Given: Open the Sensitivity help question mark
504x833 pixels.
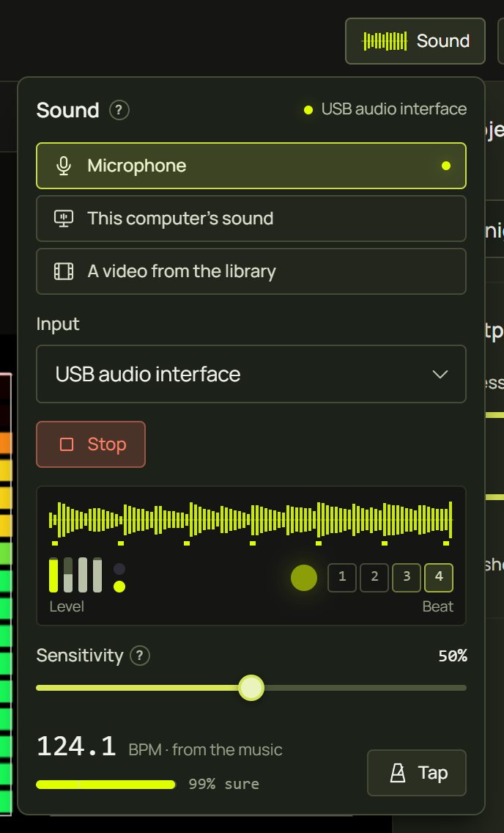Looking at the screenshot, I should pyautogui.click(x=140, y=656).
